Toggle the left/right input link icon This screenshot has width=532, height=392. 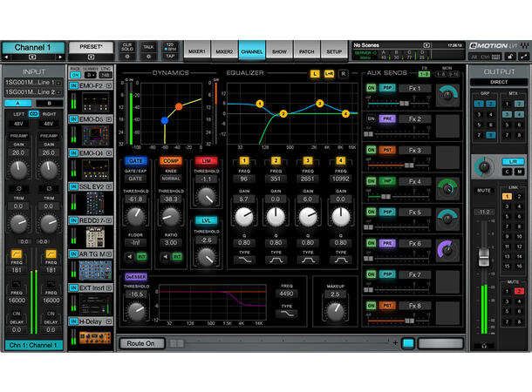pos(33,114)
